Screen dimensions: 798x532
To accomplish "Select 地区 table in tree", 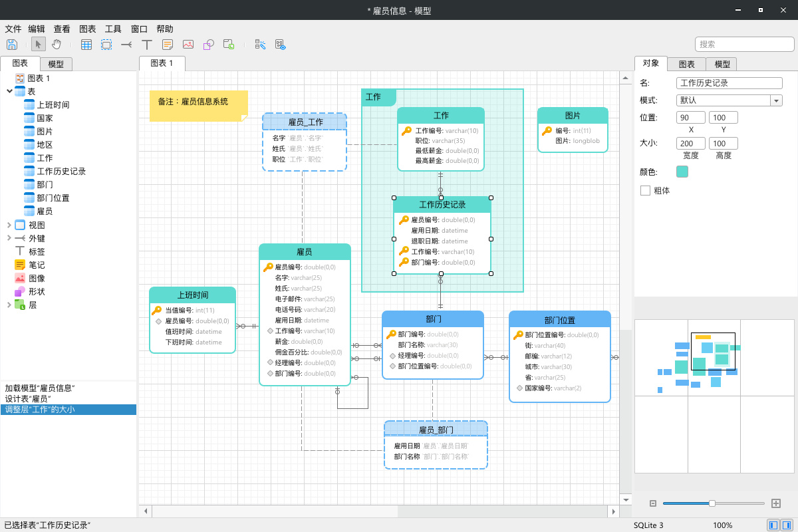I will 45,144.
